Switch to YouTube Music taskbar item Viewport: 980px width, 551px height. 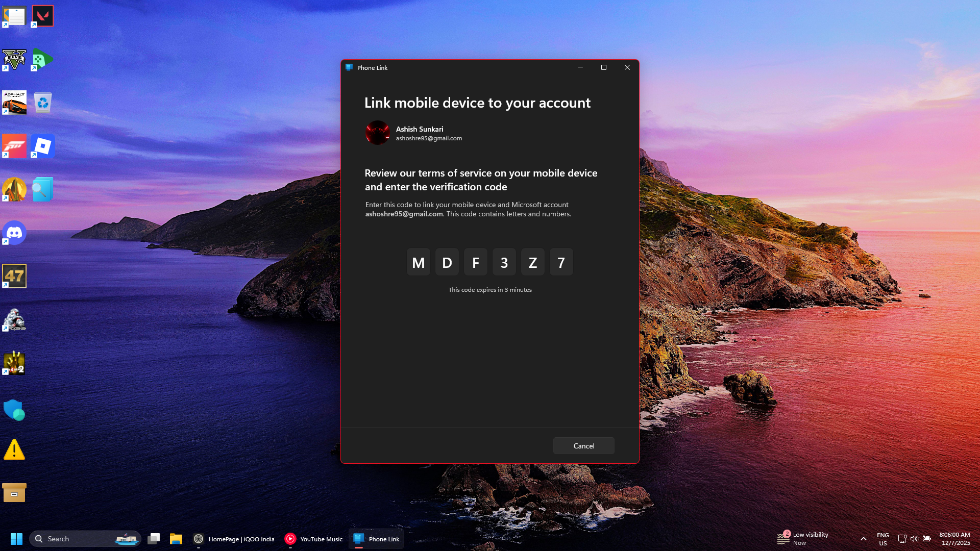tap(313, 539)
